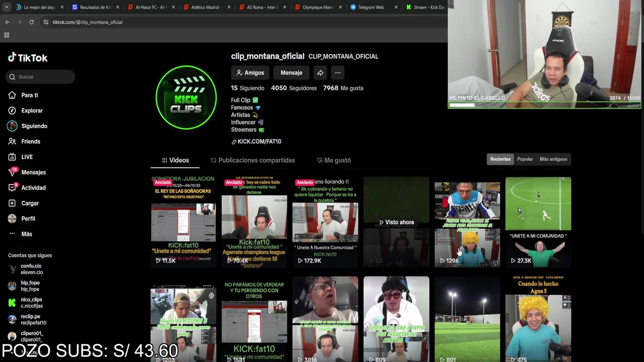Screen dimensions: 644x362
Task: Click the Mensaje button
Action: 291,73
